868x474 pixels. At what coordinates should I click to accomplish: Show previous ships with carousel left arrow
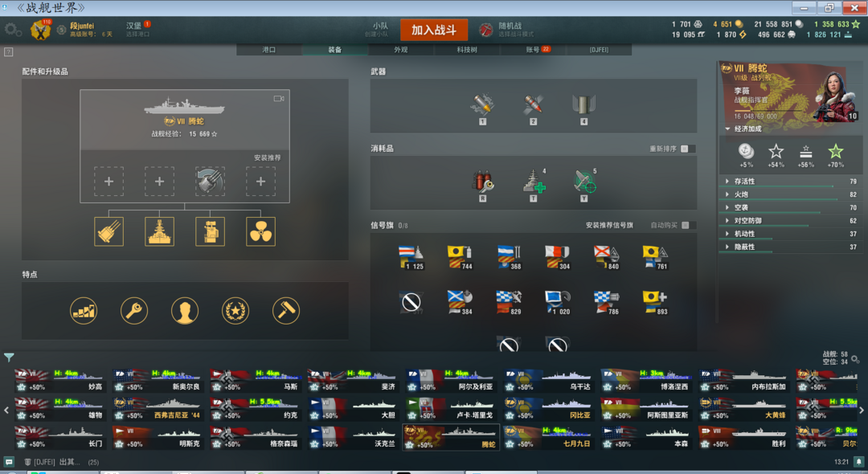[x=6, y=411]
